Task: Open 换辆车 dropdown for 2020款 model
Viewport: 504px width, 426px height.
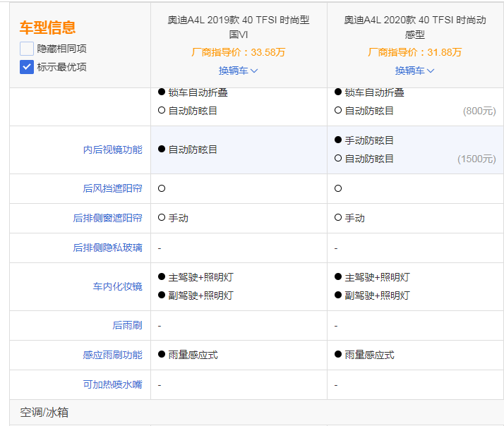Action: 414,71
